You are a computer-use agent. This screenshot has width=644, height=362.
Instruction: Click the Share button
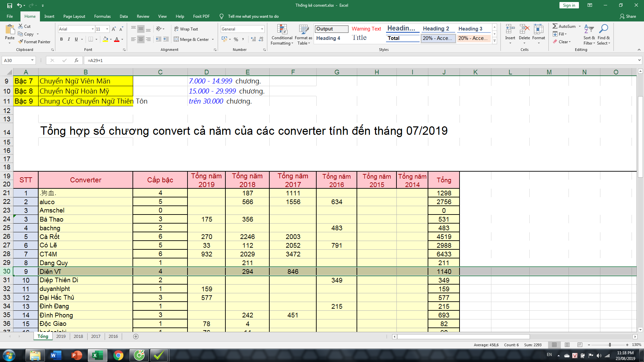tap(628, 16)
